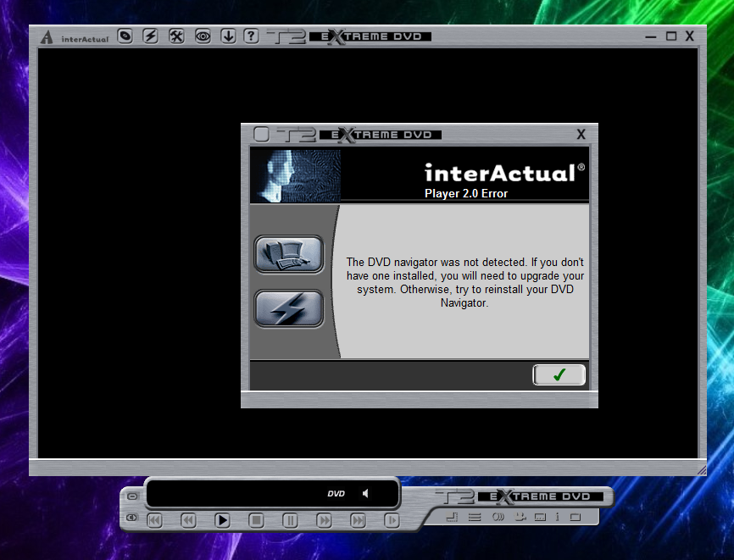Viewport: 734px width, 560px height.
Task: Mute audio with the speaker icon in the display
Action: 365,493
